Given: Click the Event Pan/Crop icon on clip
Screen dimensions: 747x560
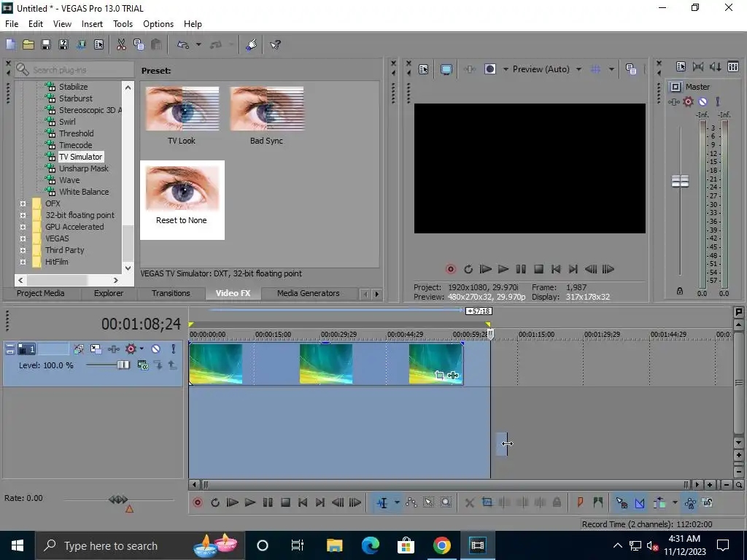Looking at the screenshot, I should [439, 376].
